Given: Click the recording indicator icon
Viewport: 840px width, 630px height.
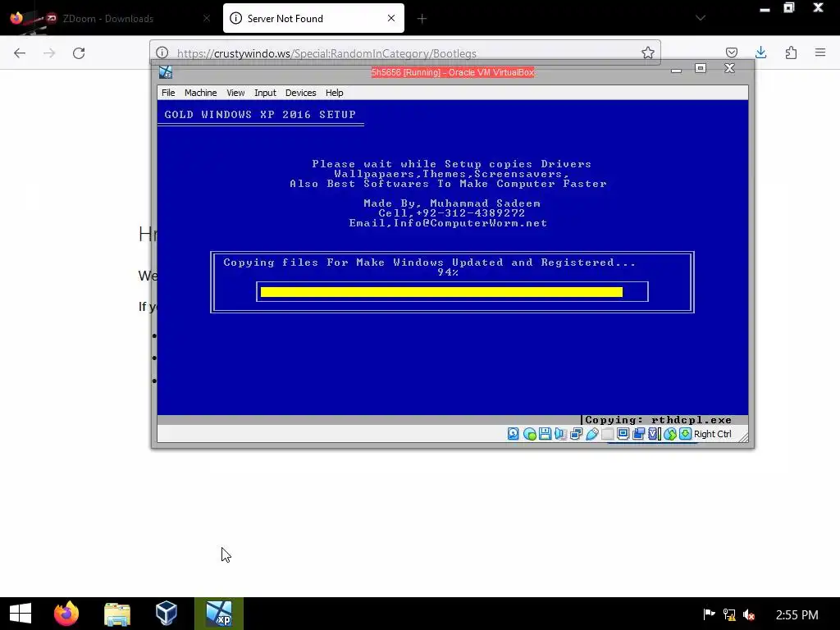Looking at the screenshot, I should pos(638,434).
